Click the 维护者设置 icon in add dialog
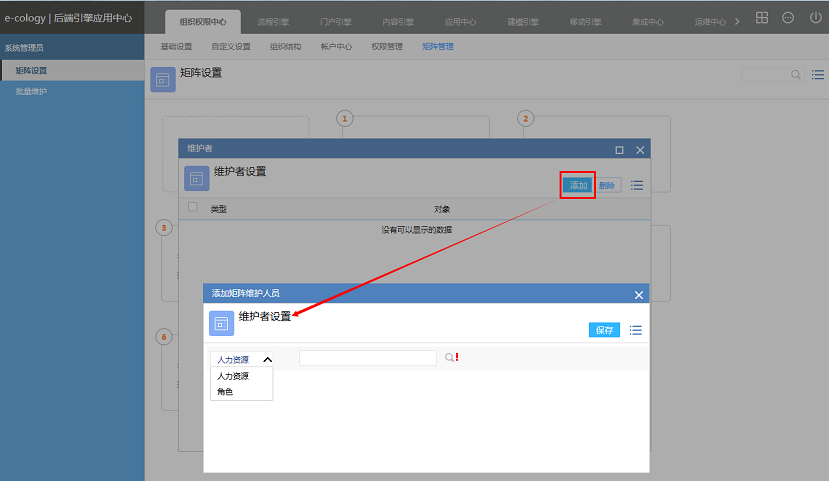 [222, 323]
